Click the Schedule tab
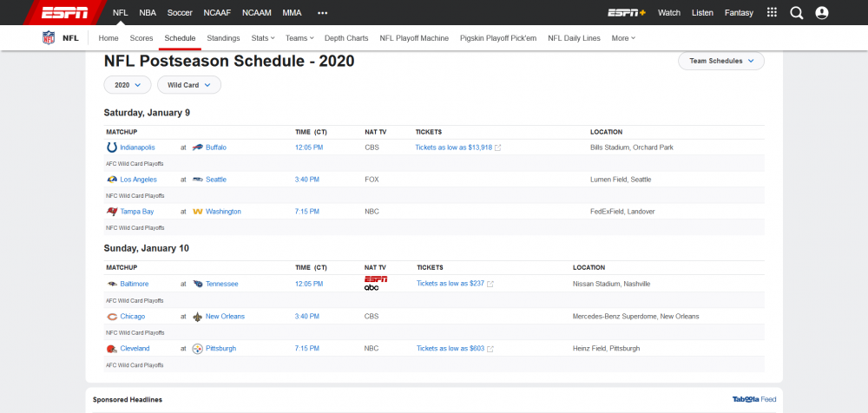 [180, 38]
